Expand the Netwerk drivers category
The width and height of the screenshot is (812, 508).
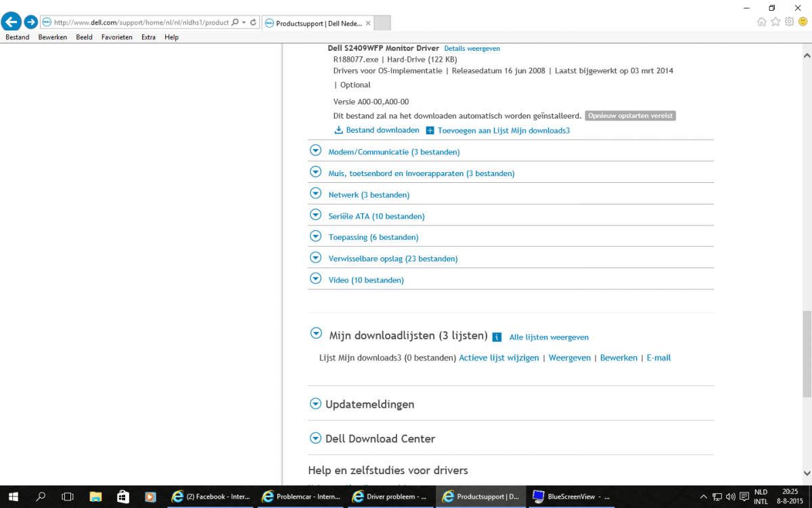[x=315, y=194]
